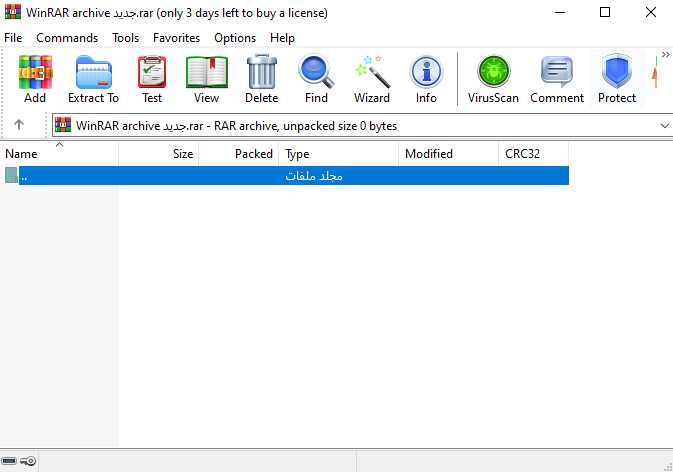Screen dimensions: 673x472
Task: Sort by the Type column header
Action: (x=339, y=154)
